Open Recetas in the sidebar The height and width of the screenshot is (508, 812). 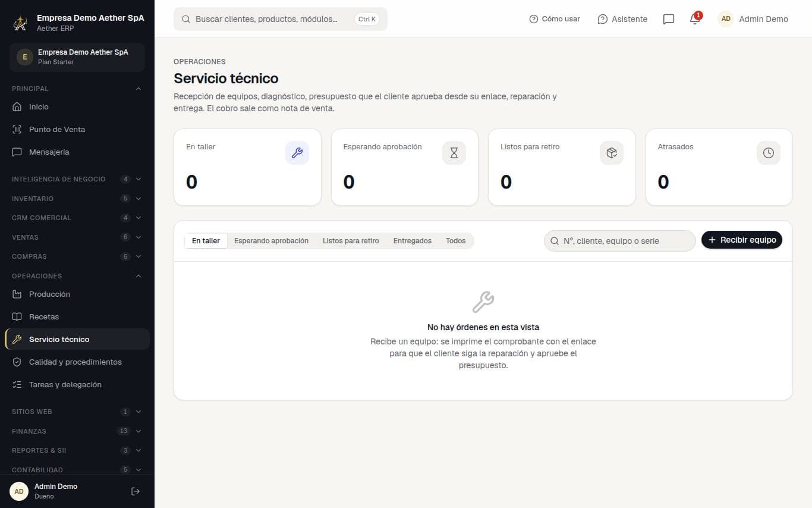[77, 317]
